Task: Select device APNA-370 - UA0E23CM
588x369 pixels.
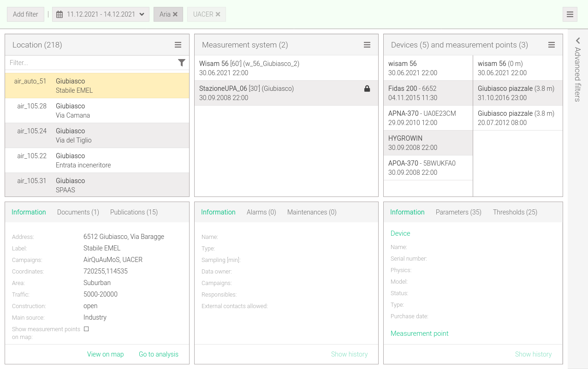Action: click(428, 118)
